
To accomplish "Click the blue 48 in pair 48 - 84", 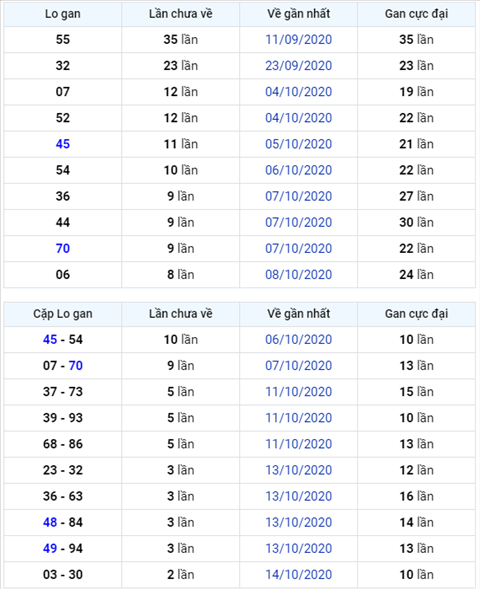I will coord(50,522).
